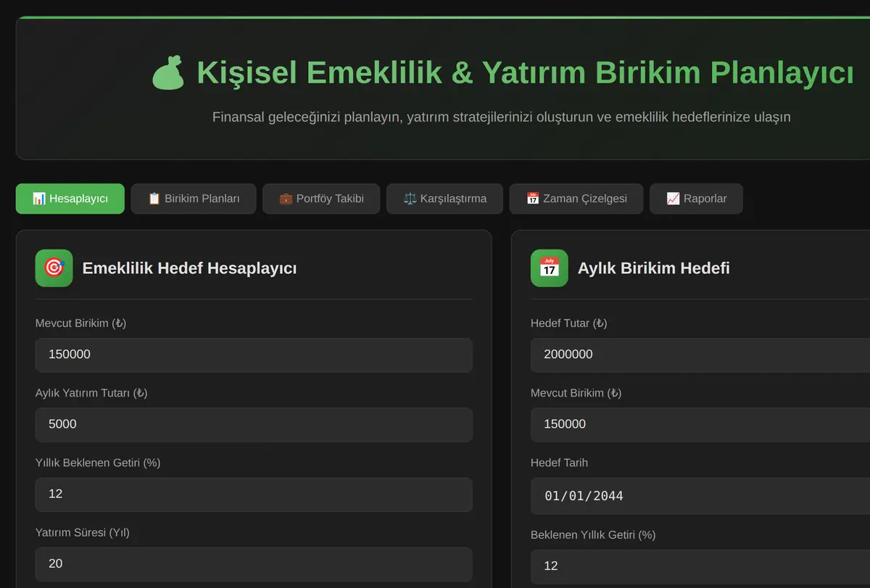870x588 pixels.
Task: Click the Beklenen Yıllık Getiri (%) label
Action: (593, 535)
